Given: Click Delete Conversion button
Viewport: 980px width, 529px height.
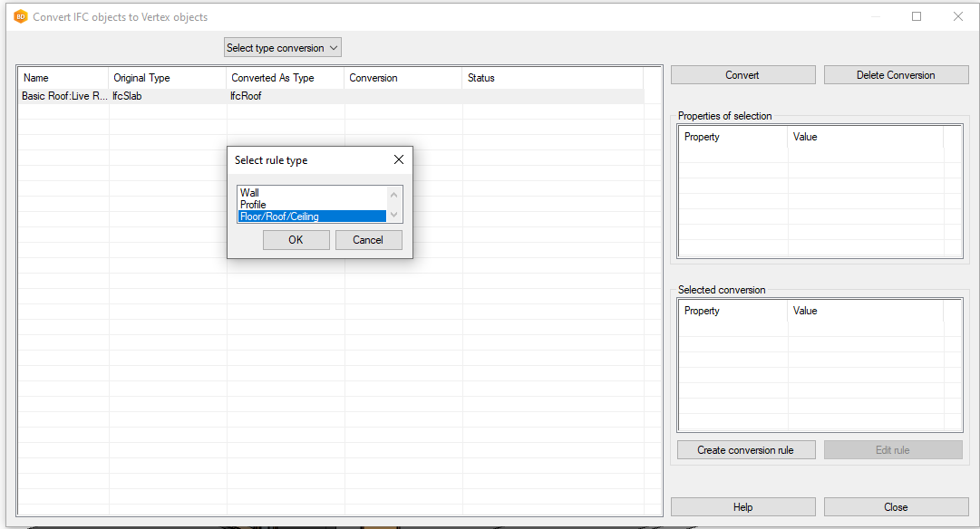Looking at the screenshot, I should pos(896,75).
